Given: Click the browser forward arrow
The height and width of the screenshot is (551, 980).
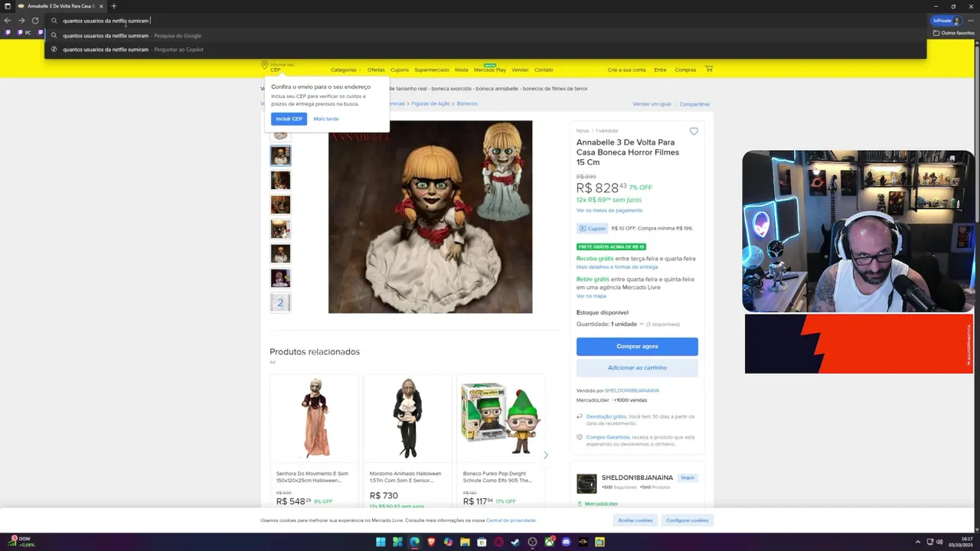Looking at the screenshot, I should point(21,21).
